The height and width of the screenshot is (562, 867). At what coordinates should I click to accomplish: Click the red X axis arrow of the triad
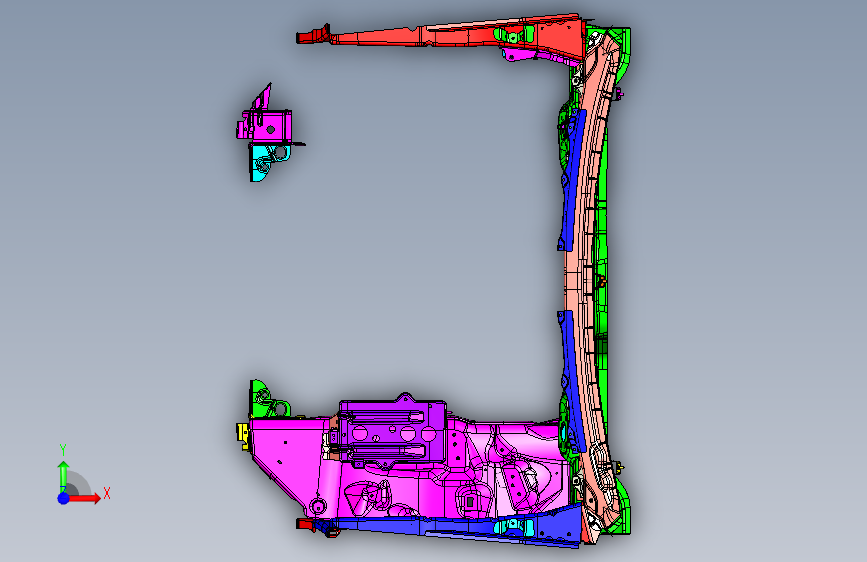tap(86, 498)
